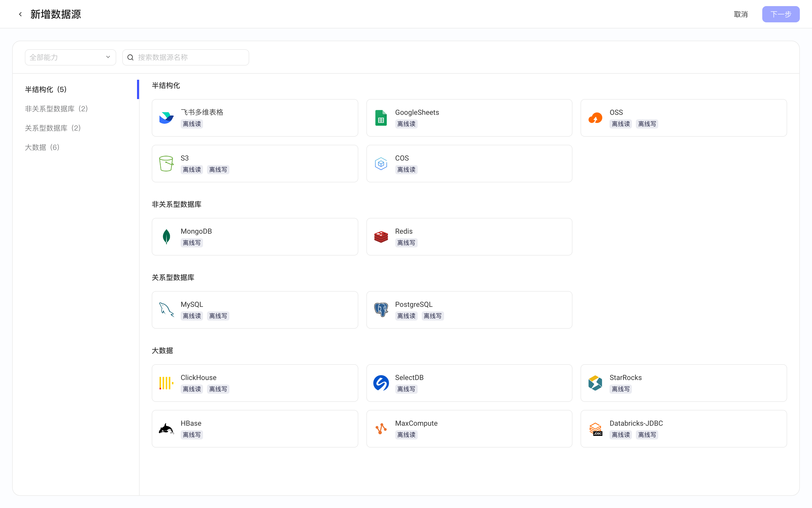The width and height of the screenshot is (812, 508).
Task: Select 非关系型数据库 (2) category
Action: point(56,108)
